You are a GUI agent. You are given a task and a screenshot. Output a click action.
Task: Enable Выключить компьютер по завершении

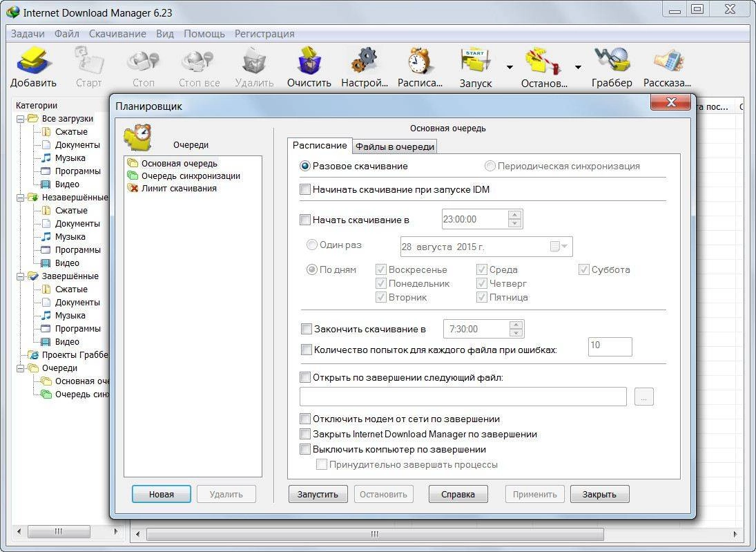click(x=305, y=449)
